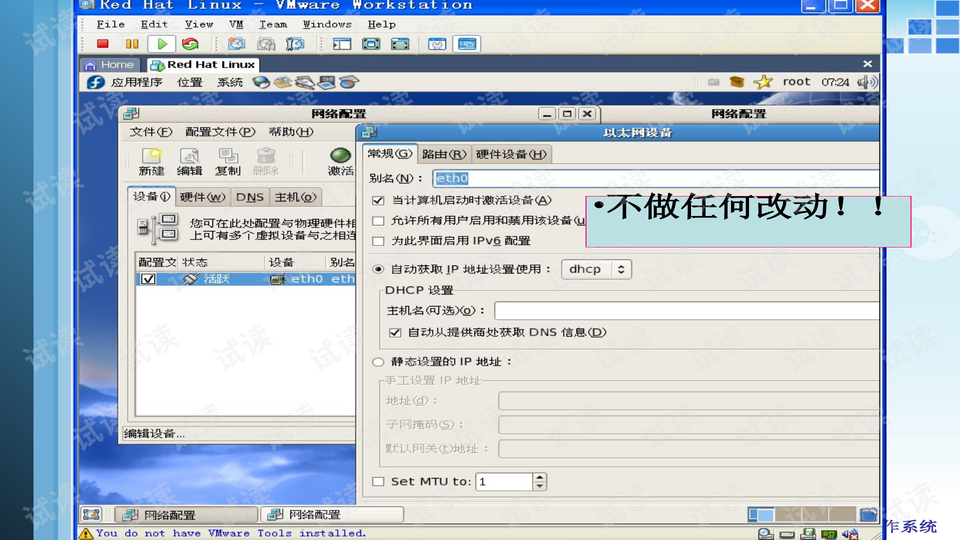
Task: Toggle 自动从提供商处获取 DNS 信息 checkbox
Action: click(x=395, y=332)
